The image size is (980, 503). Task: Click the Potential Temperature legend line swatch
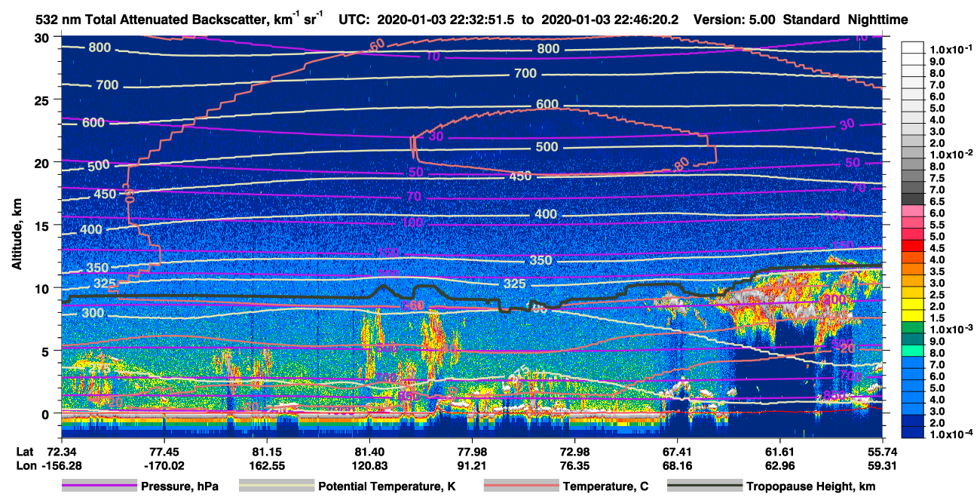276,486
